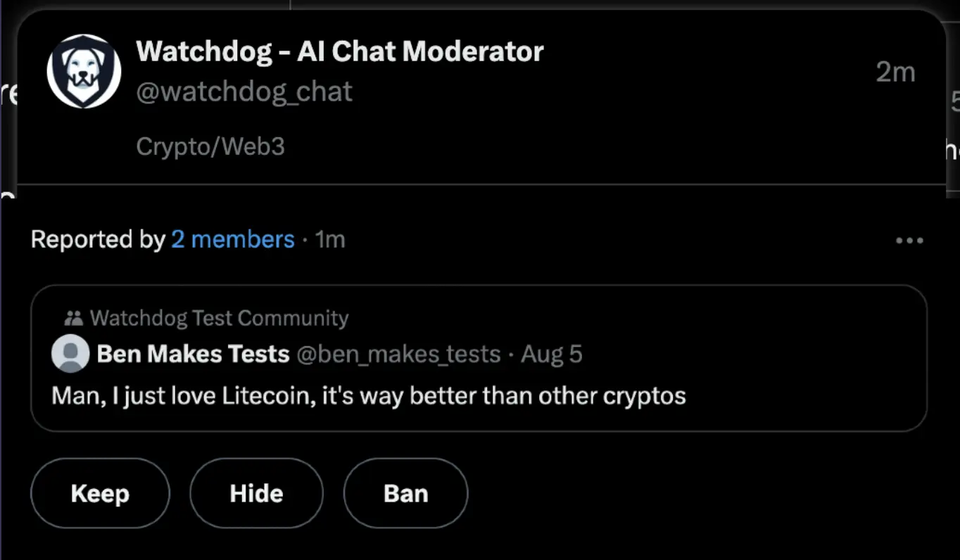Click the "Reported by" label text
Viewport: 960px width, 560px height.
point(97,240)
